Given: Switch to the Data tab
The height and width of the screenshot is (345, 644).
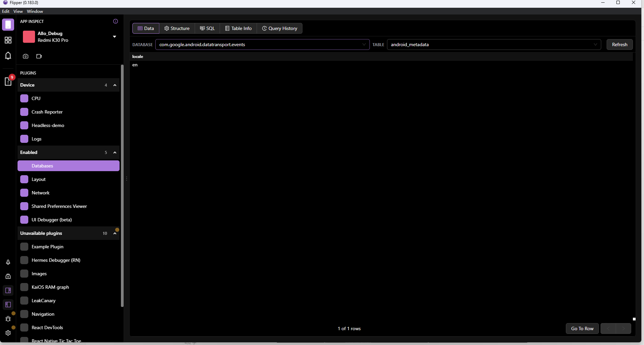Looking at the screenshot, I should (x=146, y=28).
